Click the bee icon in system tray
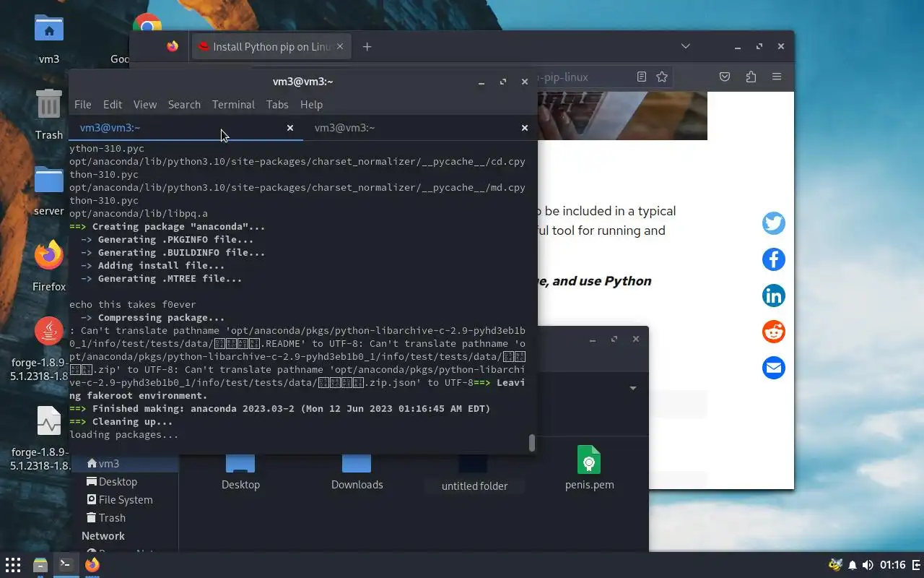The height and width of the screenshot is (578, 924). tap(835, 565)
